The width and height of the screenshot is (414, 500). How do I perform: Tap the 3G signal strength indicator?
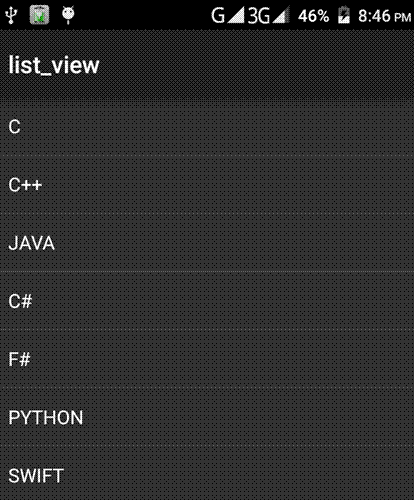click(x=268, y=15)
